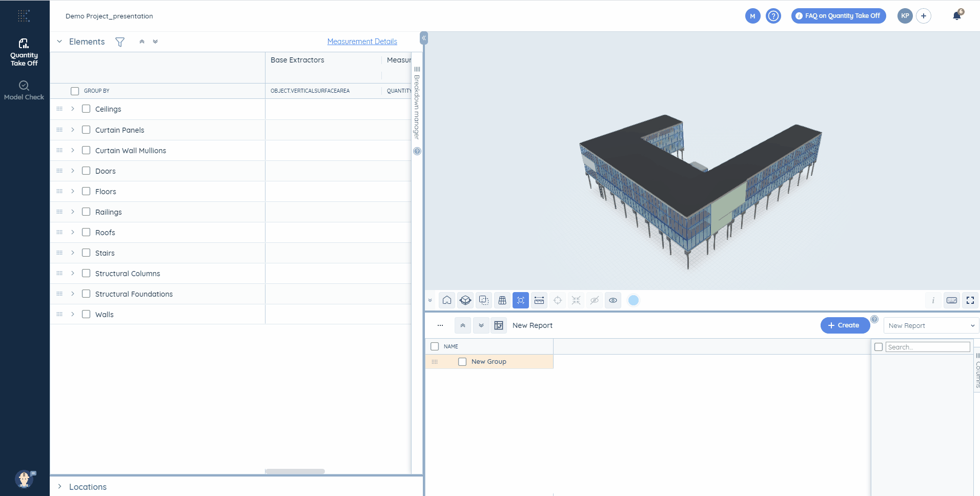
Task: Click the Base Extractors column header
Action: click(297, 60)
